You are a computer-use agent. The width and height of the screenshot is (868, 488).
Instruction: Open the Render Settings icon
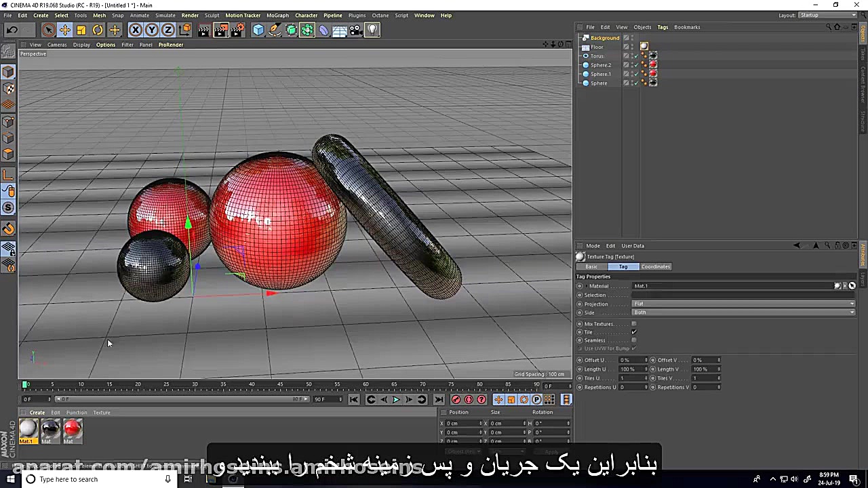[x=238, y=29]
